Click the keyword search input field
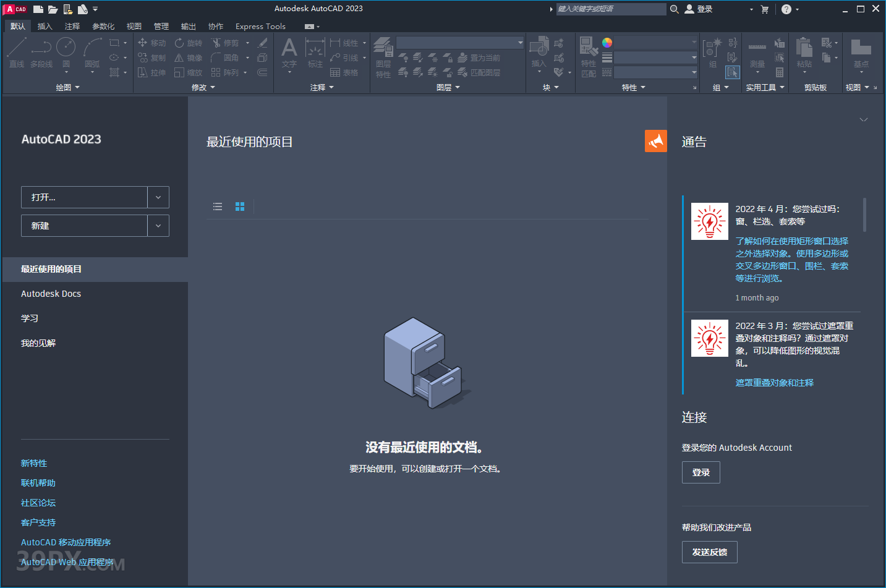Viewport: 886px width, 588px height. pos(611,9)
